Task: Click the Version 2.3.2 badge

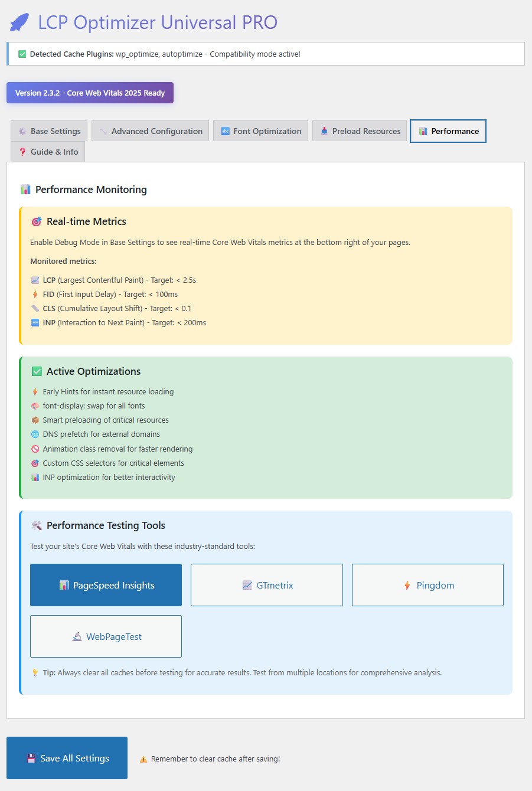Action: coord(90,93)
